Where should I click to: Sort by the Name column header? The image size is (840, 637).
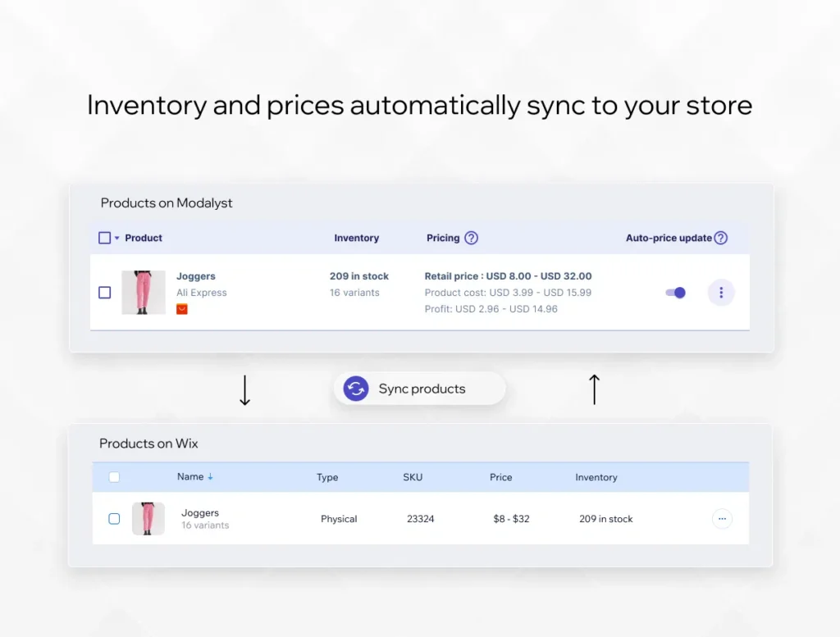click(x=190, y=476)
